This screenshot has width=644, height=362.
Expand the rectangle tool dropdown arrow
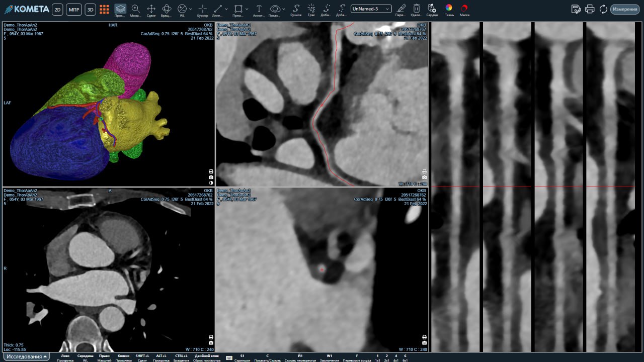click(247, 9)
